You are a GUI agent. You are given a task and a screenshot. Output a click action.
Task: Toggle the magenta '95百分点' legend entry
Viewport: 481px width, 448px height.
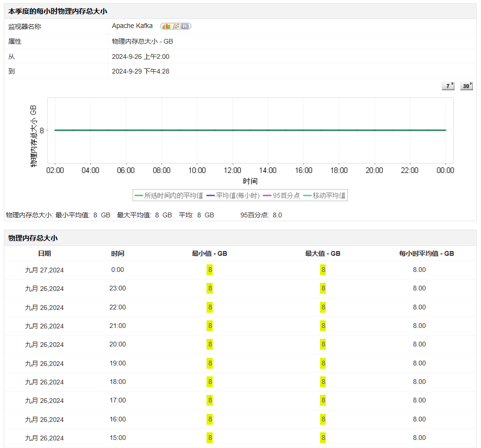282,196
